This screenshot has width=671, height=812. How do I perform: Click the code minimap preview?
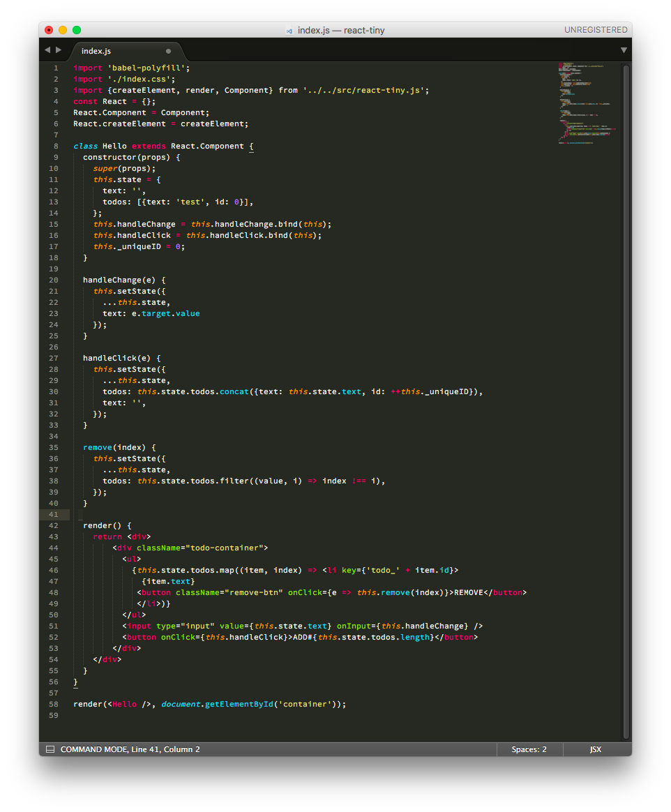(x=587, y=103)
